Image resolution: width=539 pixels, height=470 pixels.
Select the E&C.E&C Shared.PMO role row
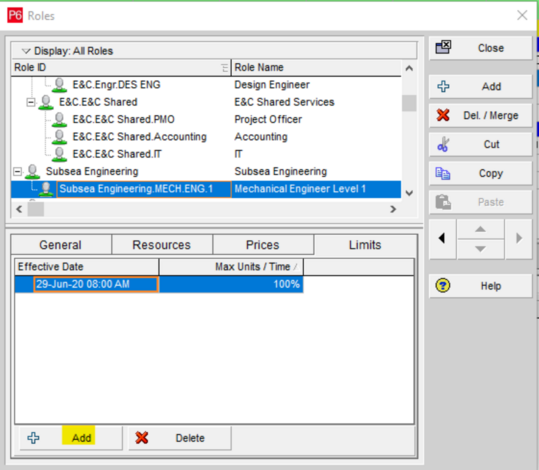pyautogui.click(x=206, y=119)
